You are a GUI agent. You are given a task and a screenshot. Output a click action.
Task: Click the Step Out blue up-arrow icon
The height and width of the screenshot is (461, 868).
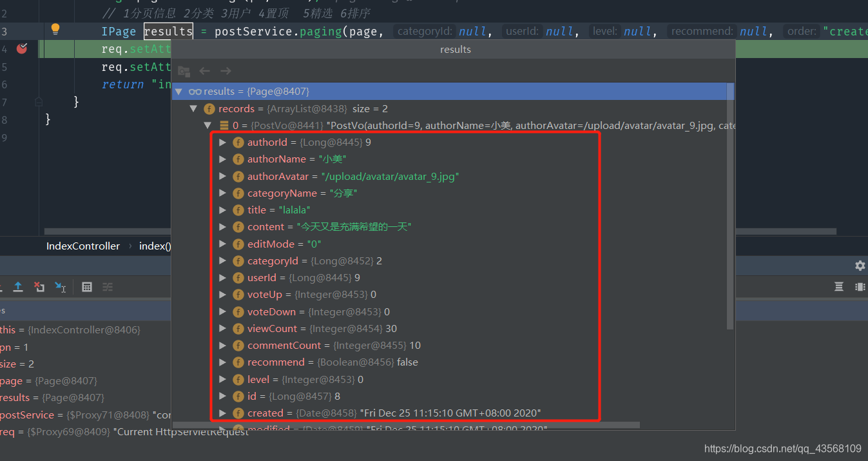[18, 287]
